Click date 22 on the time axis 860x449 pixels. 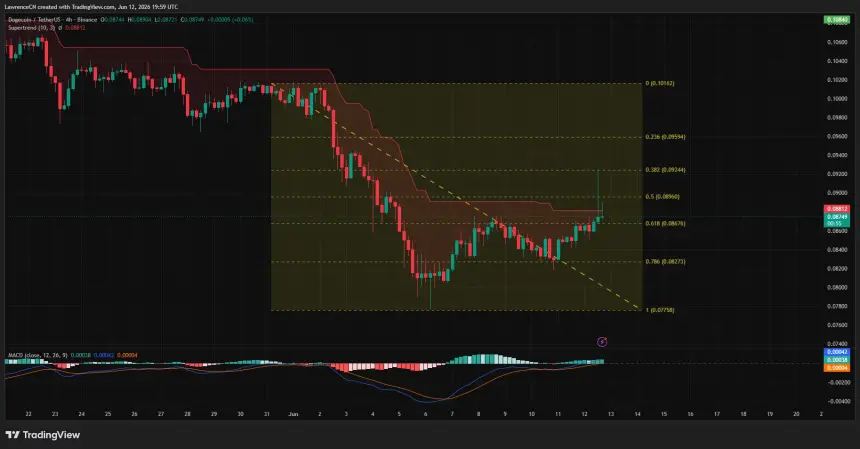[29, 414]
